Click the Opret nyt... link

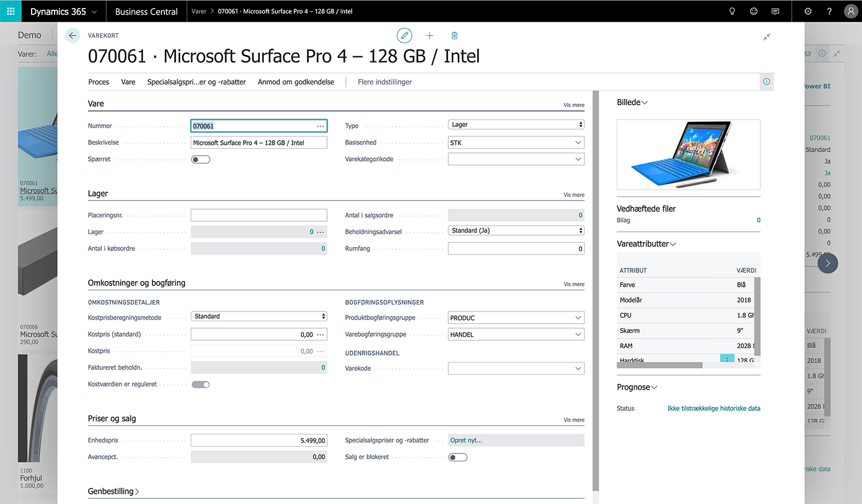tap(466, 441)
